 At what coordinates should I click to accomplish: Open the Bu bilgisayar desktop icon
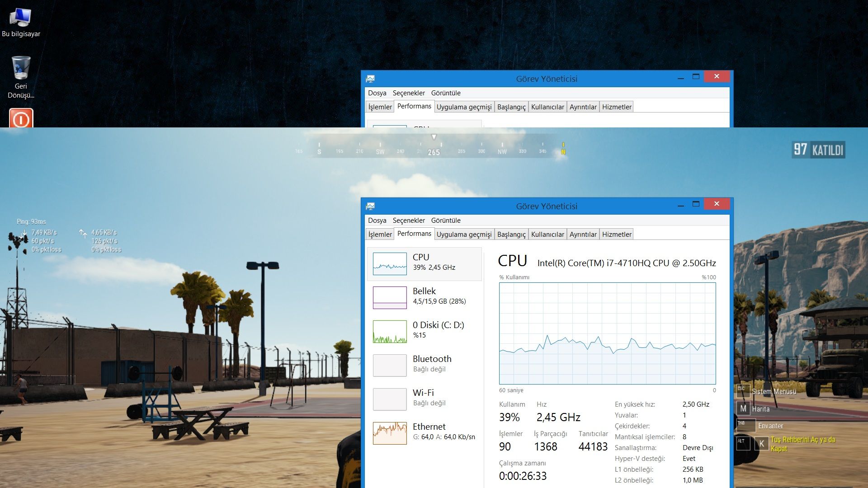pyautogui.click(x=21, y=18)
